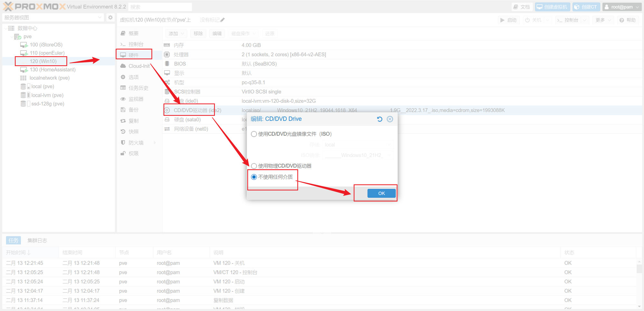This screenshot has height=311, width=644.
Task: Open the 监视器 monitor panel
Action: coord(136,99)
